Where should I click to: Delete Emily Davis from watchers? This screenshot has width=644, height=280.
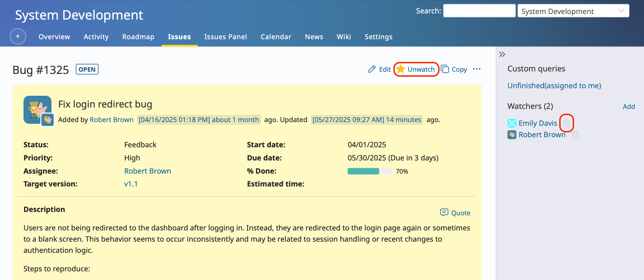click(x=567, y=123)
